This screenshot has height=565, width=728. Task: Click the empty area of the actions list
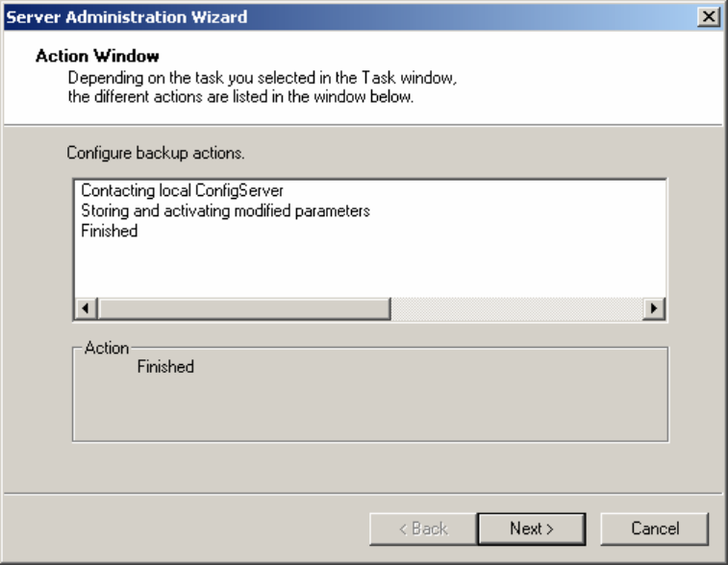[x=369, y=268]
